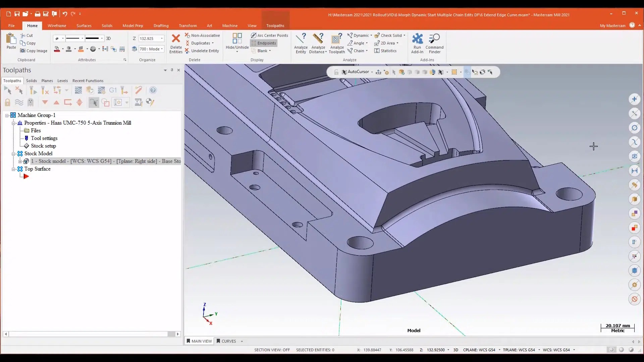
Task: Click the toolpaths manager help icon
Action: click(x=153, y=90)
